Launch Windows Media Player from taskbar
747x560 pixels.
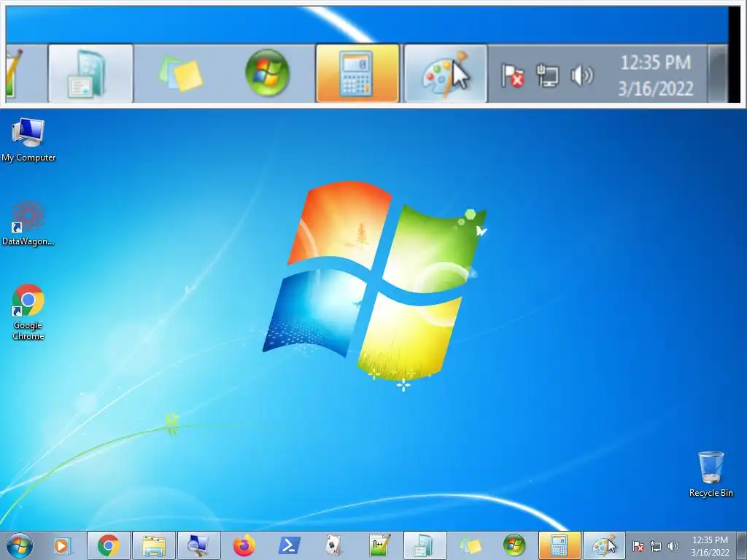(x=63, y=545)
